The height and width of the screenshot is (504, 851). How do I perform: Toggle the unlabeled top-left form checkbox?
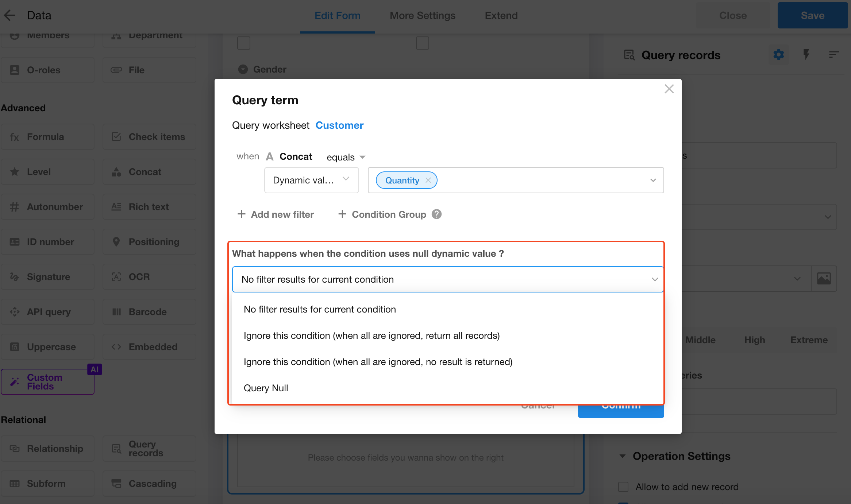click(244, 43)
